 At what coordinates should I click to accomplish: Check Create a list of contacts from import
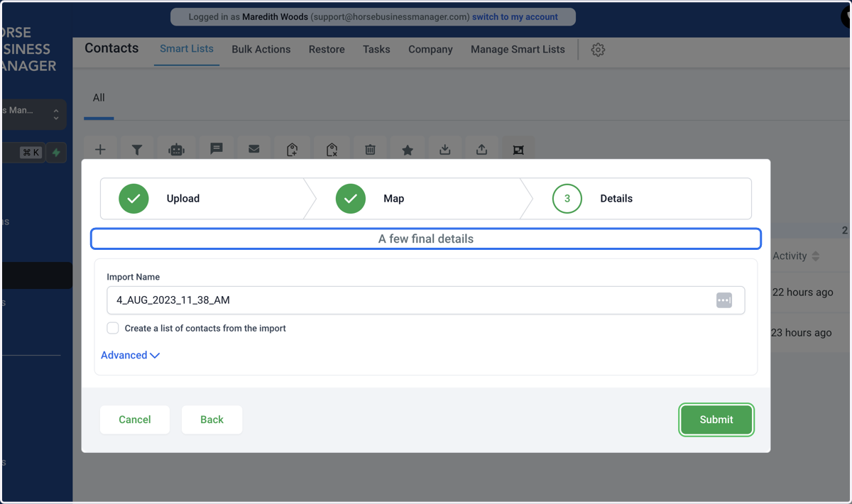113,328
